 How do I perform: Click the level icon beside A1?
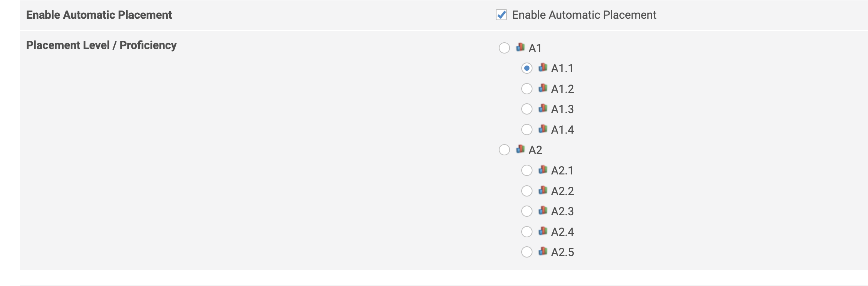tap(520, 47)
